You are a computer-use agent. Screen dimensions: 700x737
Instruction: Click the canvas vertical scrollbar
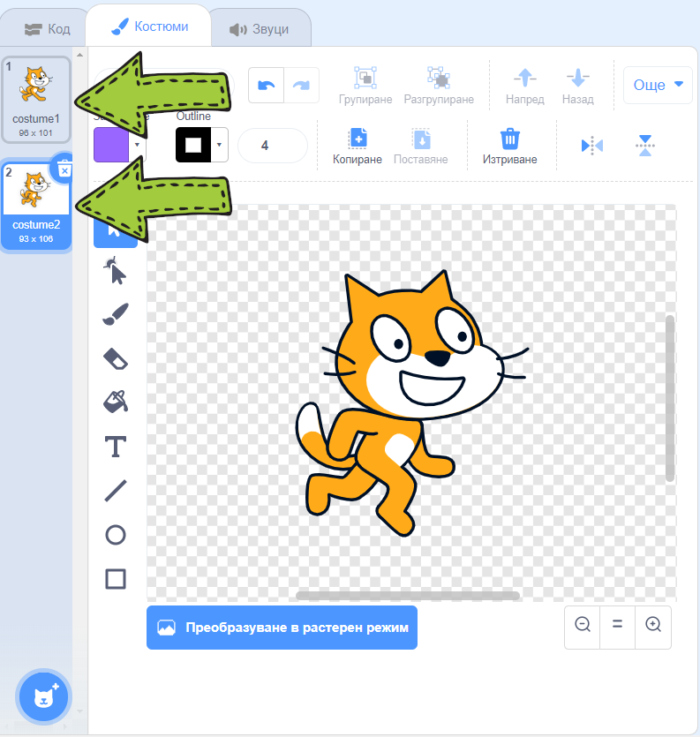click(670, 399)
